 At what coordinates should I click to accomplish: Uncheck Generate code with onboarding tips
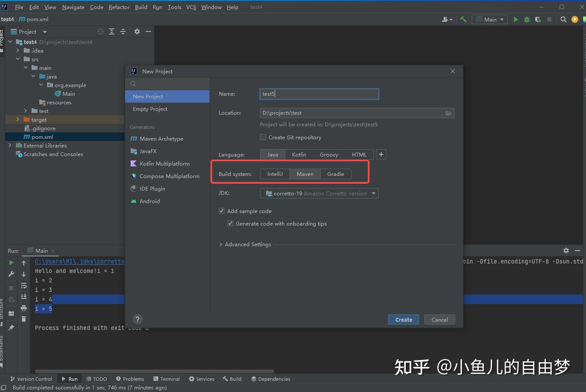click(230, 223)
